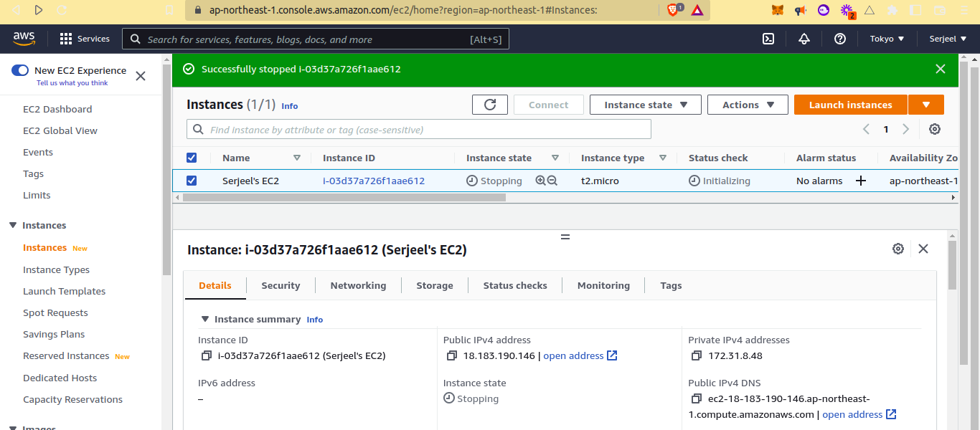Open table preferences gear icon
This screenshot has width=980, height=430.
[935, 129]
